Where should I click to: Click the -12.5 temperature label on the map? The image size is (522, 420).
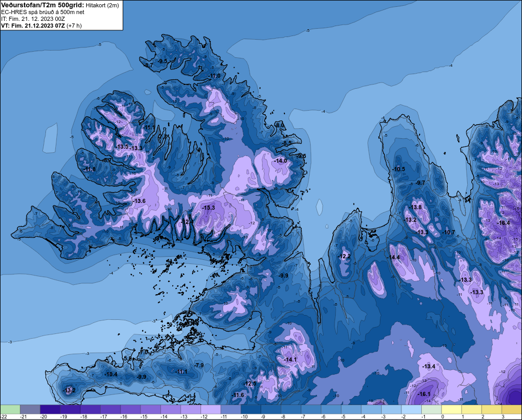[x=250, y=383]
